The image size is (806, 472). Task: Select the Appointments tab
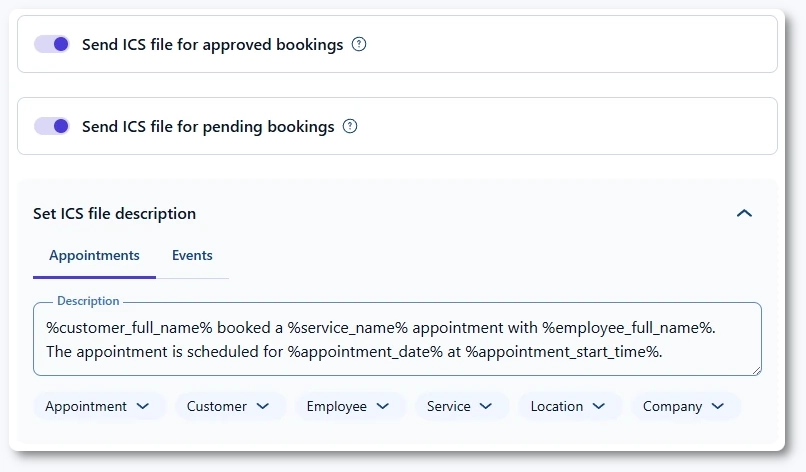tap(94, 255)
